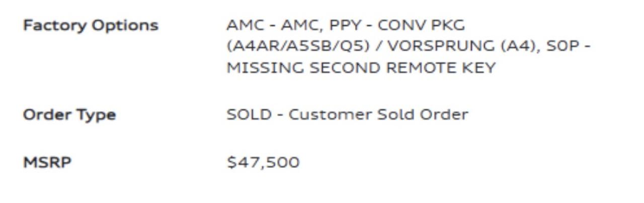The image size is (644, 203).
Task: Click the Factory Options label
Action: click(x=91, y=26)
